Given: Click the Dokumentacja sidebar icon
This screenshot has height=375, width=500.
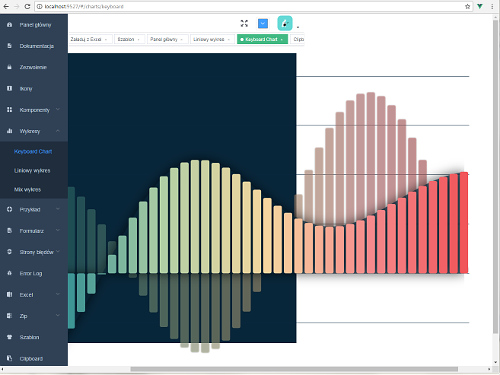Looking at the screenshot, I should pyautogui.click(x=9, y=46).
